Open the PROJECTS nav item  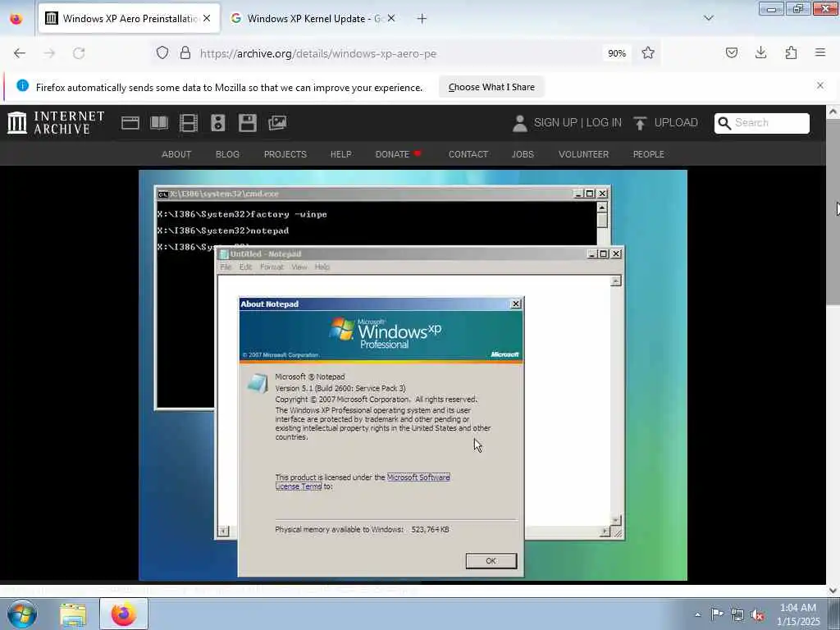285,154
